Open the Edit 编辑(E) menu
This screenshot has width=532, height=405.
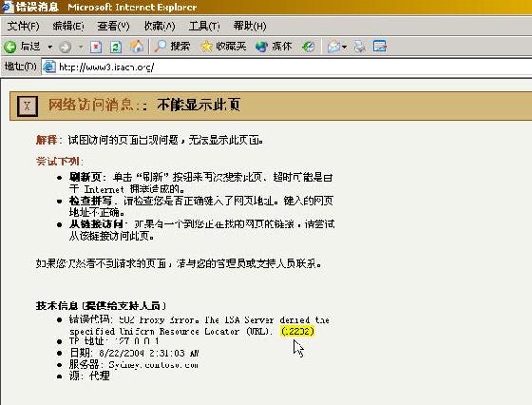pyautogui.click(x=68, y=26)
